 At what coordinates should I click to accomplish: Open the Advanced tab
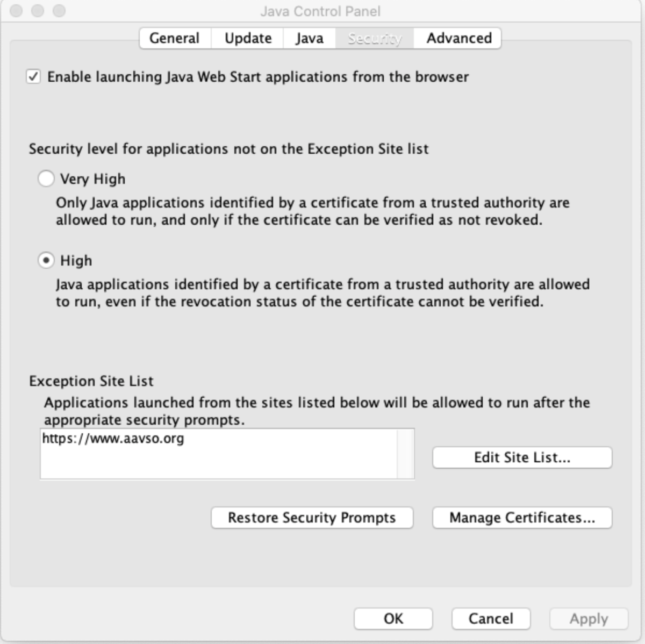click(458, 38)
